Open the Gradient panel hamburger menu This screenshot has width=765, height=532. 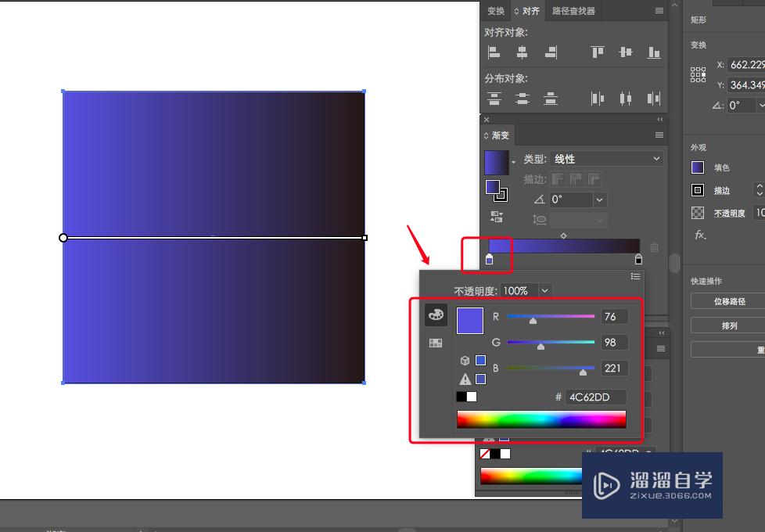tap(659, 135)
